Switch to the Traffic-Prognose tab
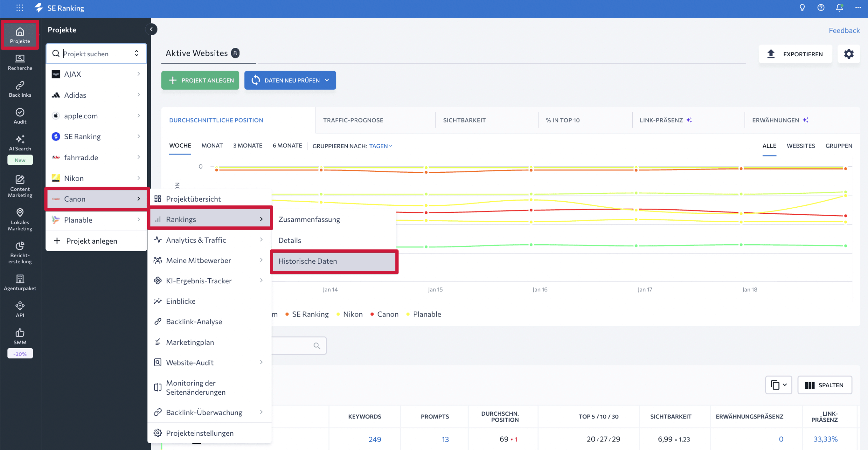The width and height of the screenshot is (868, 450). [353, 120]
